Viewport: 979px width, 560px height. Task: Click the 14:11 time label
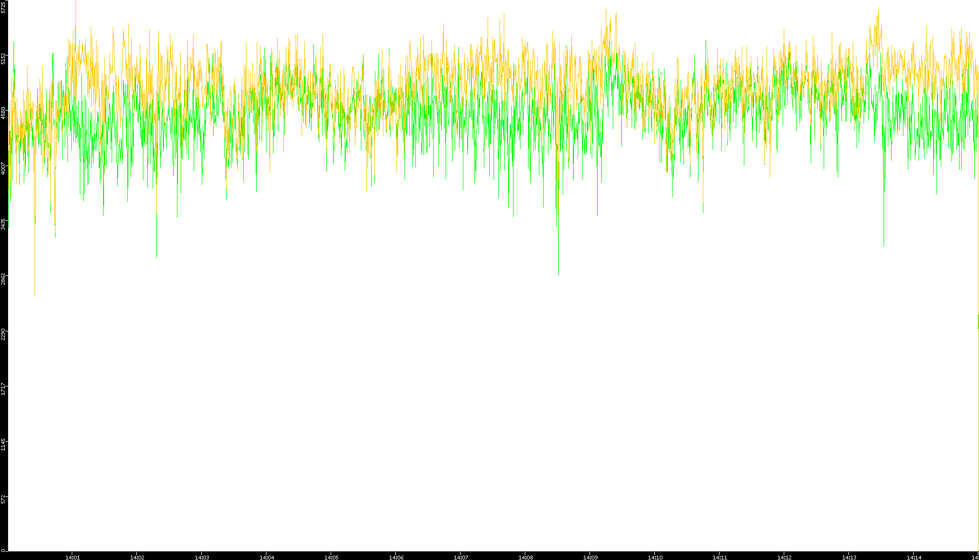coord(720,557)
